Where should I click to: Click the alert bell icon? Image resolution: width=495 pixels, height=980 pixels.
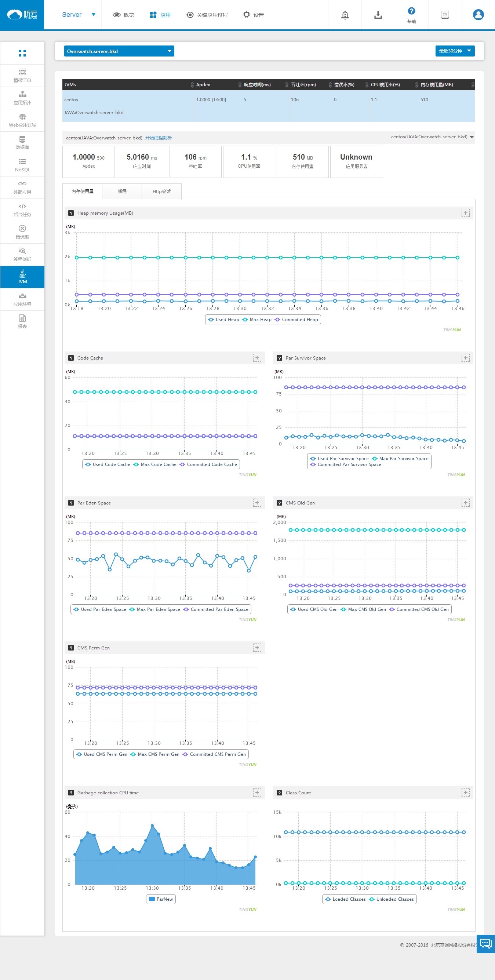(345, 15)
